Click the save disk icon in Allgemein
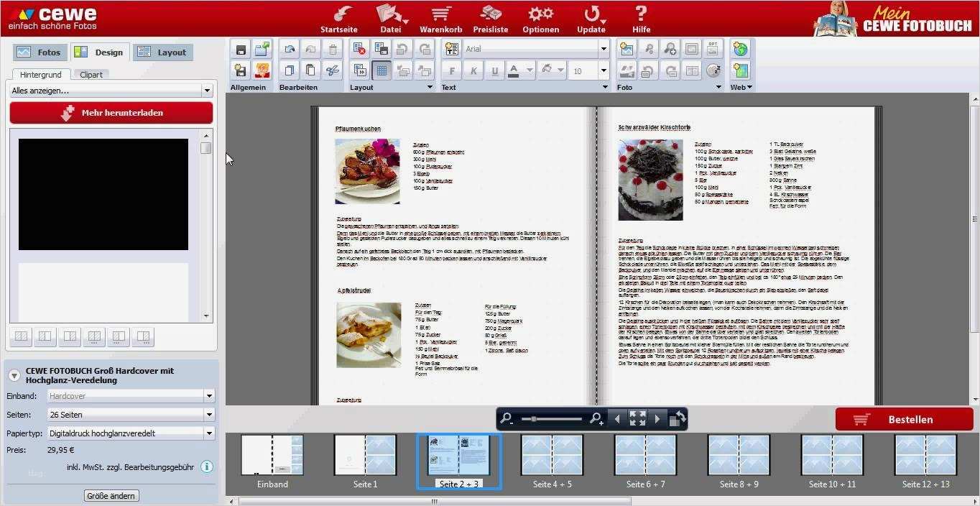 tap(240, 49)
